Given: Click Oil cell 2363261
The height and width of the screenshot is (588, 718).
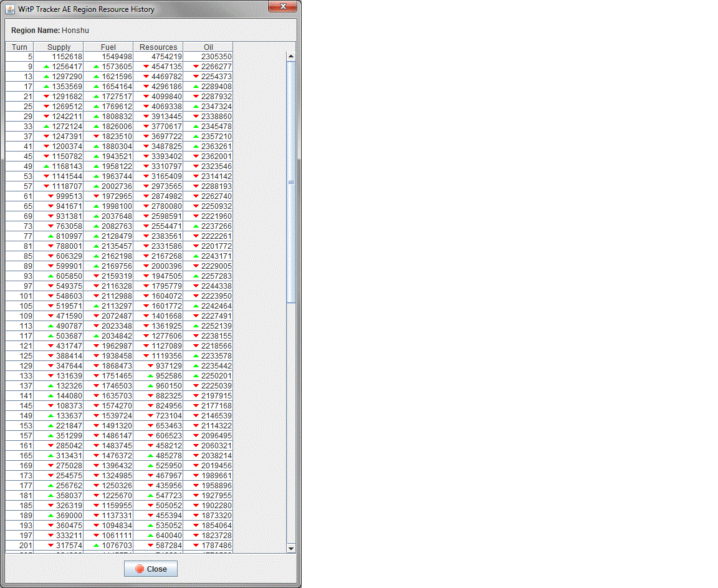Looking at the screenshot, I should 208,147.
